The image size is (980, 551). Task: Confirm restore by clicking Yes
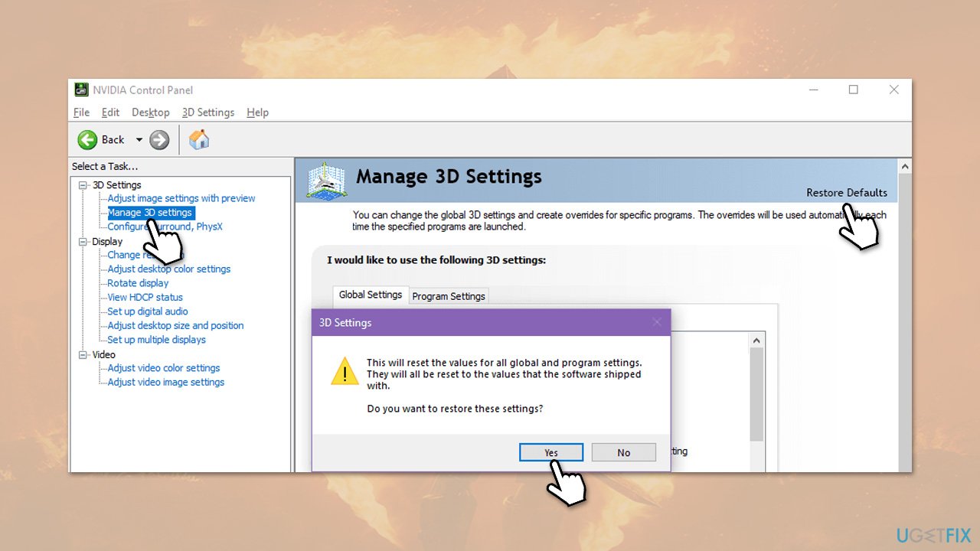click(x=551, y=452)
